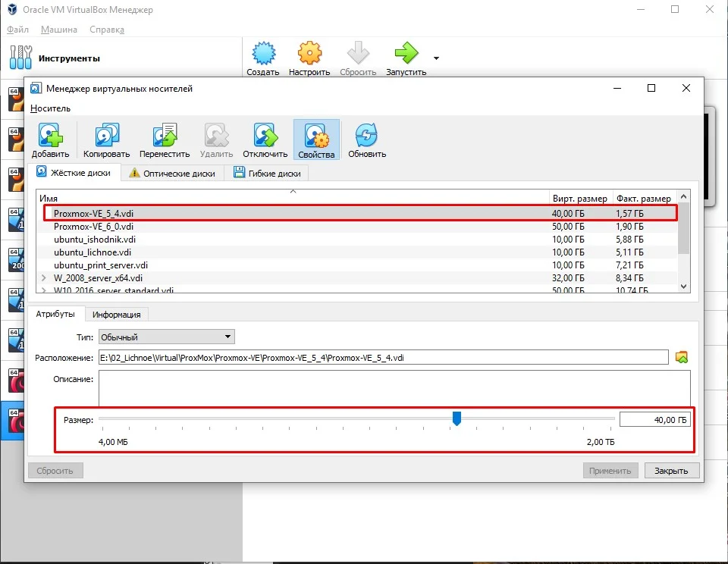Click the Копировать (Copy) disk icon
The height and width of the screenshot is (564, 728).
[107, 135]
